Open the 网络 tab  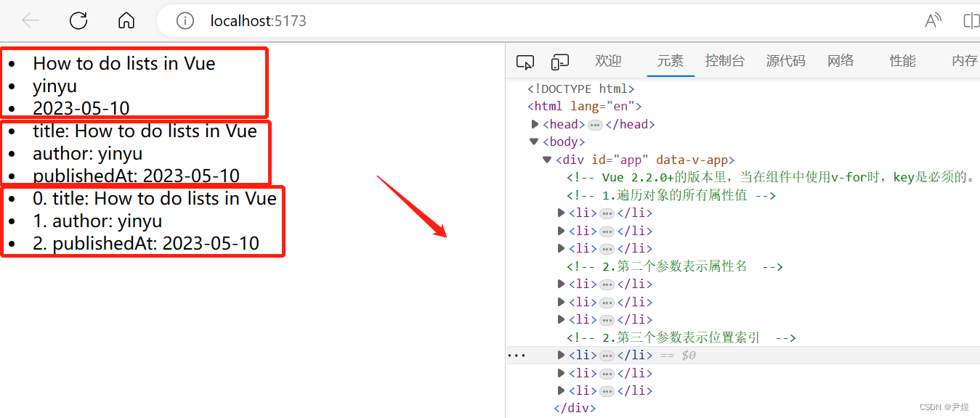tap(841, 61)
